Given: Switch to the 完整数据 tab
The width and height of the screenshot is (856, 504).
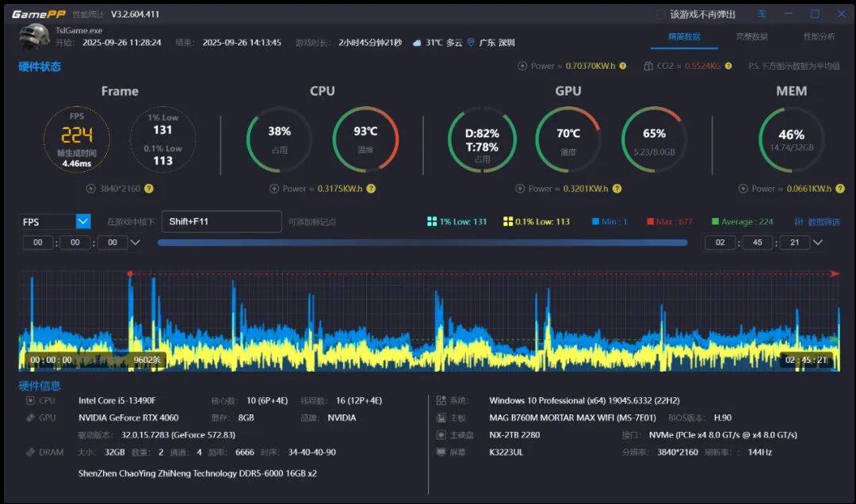Looking at the screenshot, I should point(751,36).
